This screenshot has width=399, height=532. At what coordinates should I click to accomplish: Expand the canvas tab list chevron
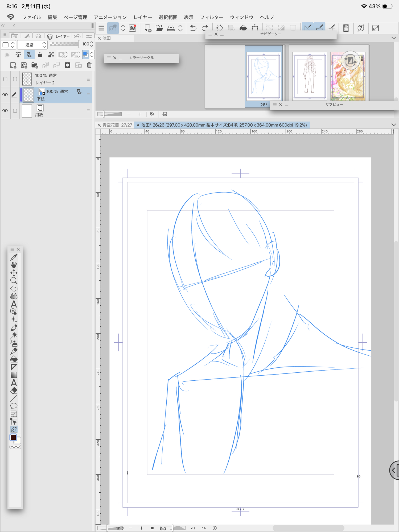pyautogui.click(x=393, y=125)
